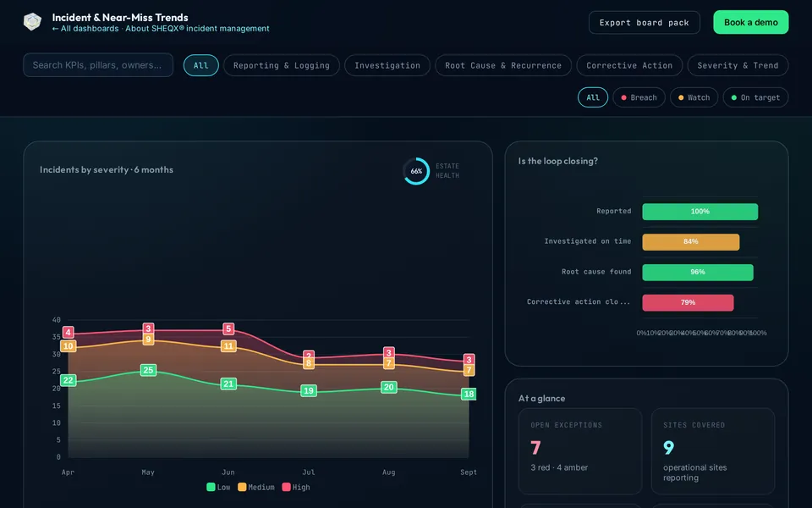Viewport: 812px width, 508px height.
Task: Click the July Medium data point 8
Action: pos(309,363)
